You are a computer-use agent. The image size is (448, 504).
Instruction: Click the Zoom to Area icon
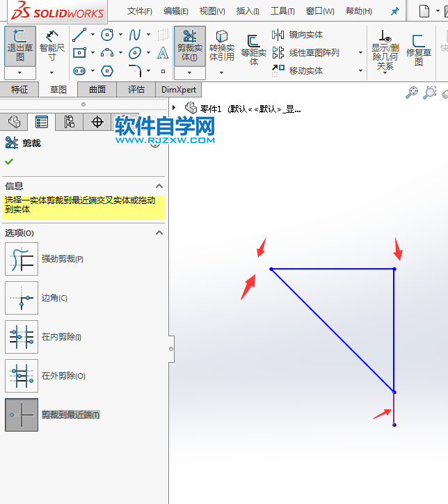[x=430, y=93]
